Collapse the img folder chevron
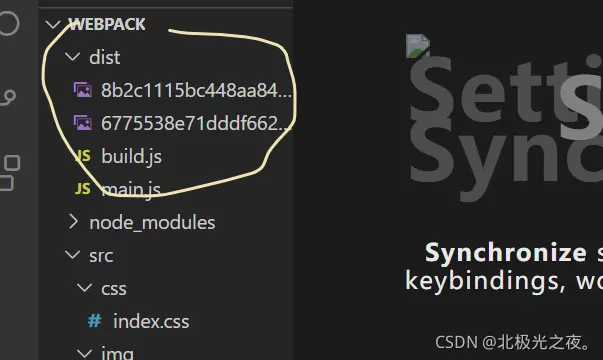The width and height of the screenshot is (603, 360). tap(84, 353)
